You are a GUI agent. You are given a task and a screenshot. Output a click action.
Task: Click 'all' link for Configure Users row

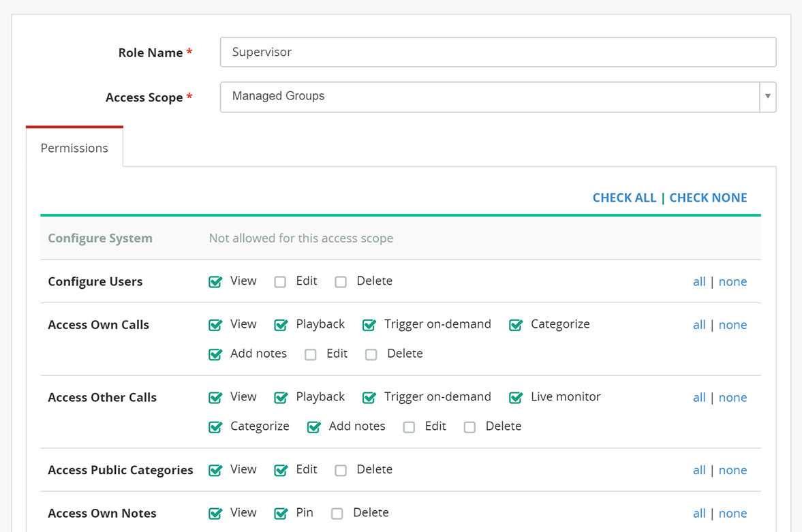[x=699, y=282]
